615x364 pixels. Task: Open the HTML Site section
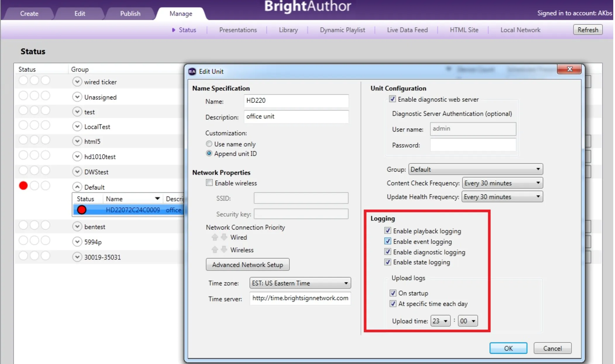464,30
